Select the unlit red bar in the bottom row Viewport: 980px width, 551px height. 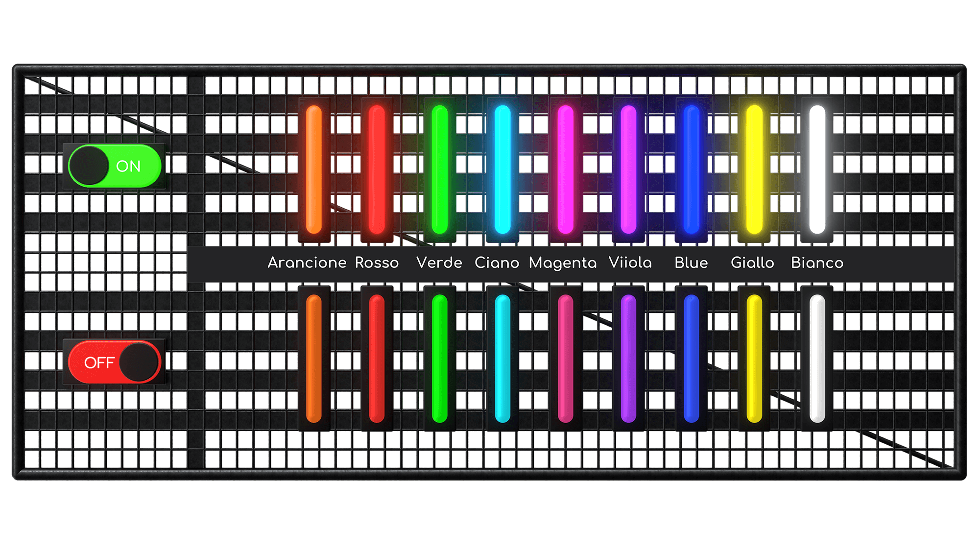click(377, 359)
